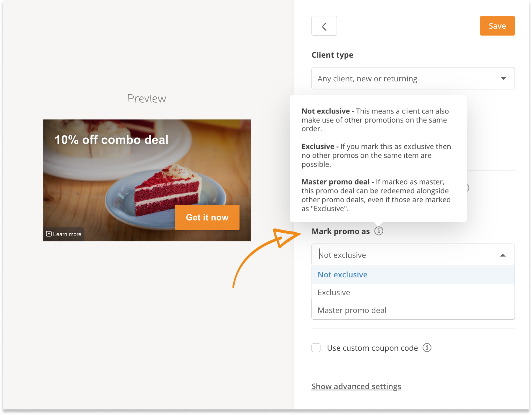The width and height of the screenshot is (532, 415).
Task: Collapse the Mark promo as dropdown arrow
Action: coord(503,255)
